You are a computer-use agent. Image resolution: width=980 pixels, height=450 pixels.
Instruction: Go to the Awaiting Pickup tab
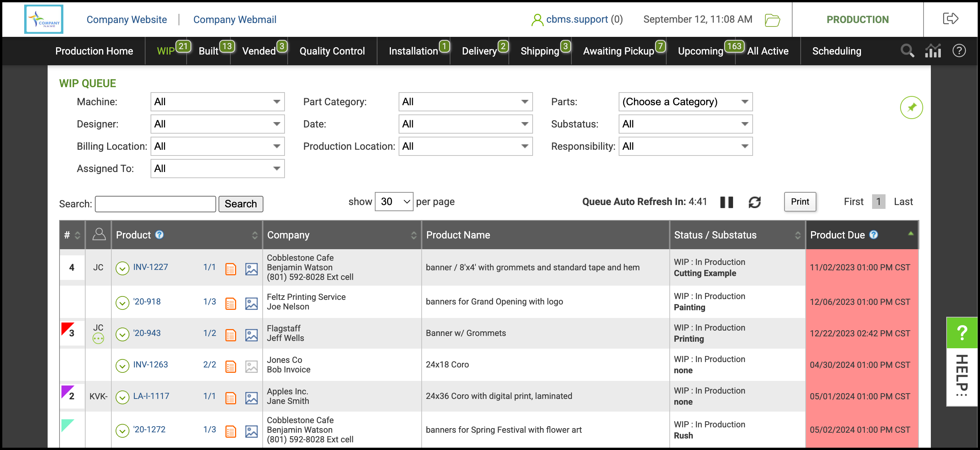click(618, 51)
